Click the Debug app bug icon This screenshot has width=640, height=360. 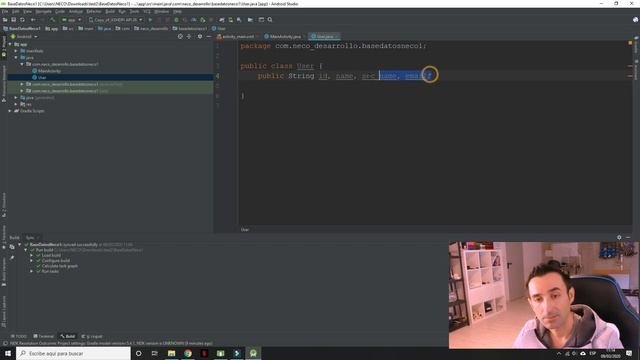click(x=176, y=20)
